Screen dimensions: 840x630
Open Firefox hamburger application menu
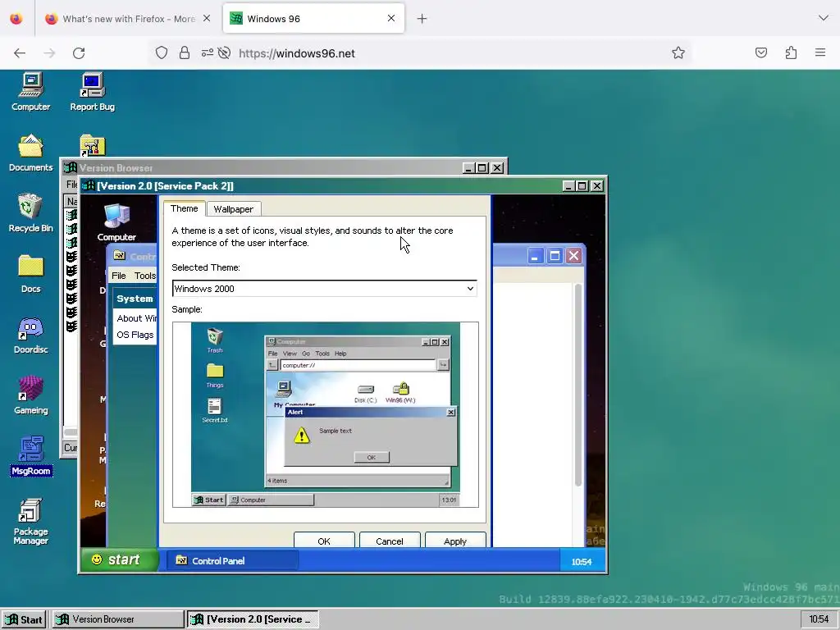(820, 52)
